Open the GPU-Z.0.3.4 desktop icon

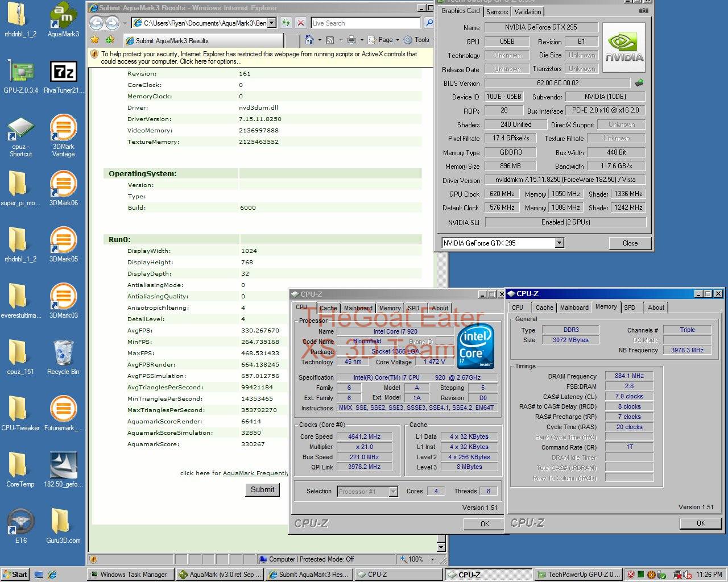[20, 76]
